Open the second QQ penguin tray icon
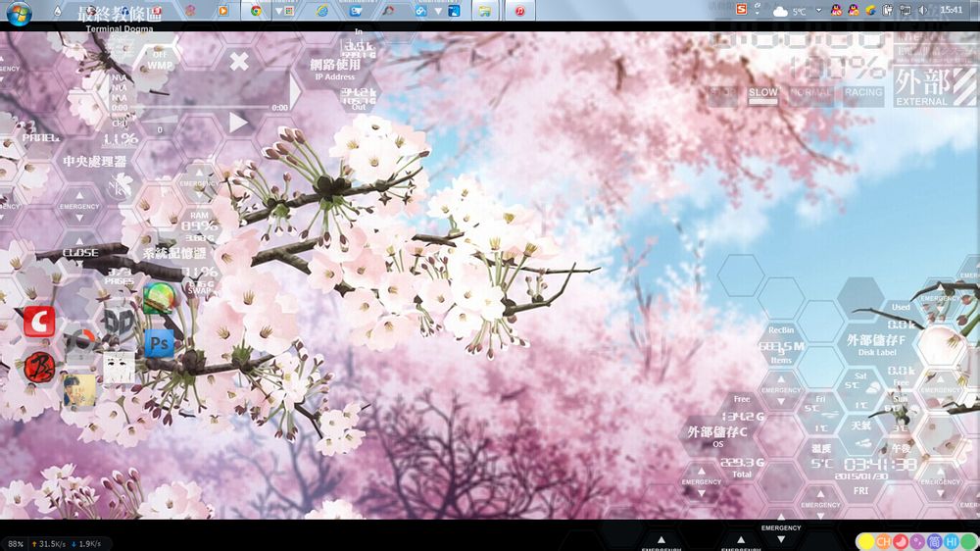The width and height of the screenshot is (980, 551). click(854, 10)
